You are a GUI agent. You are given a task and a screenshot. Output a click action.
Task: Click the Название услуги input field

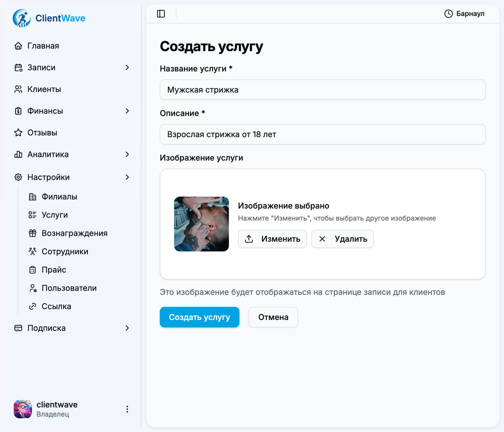click(322, 89)
